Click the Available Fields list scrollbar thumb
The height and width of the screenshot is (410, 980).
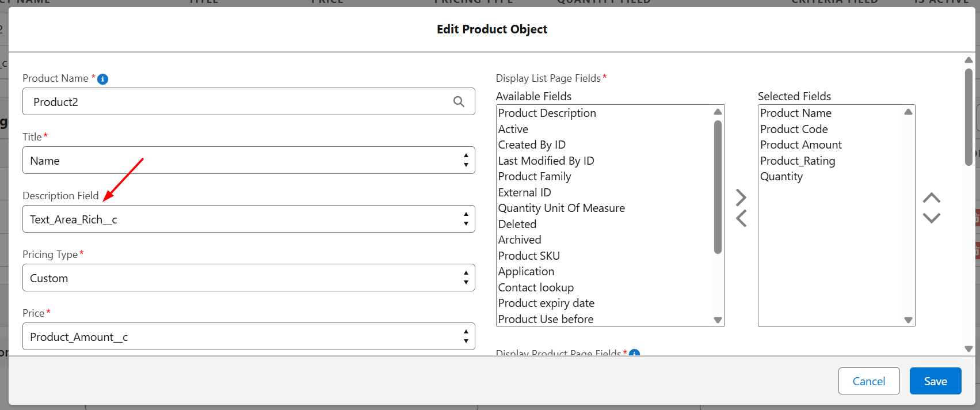[x=718, y=187]
